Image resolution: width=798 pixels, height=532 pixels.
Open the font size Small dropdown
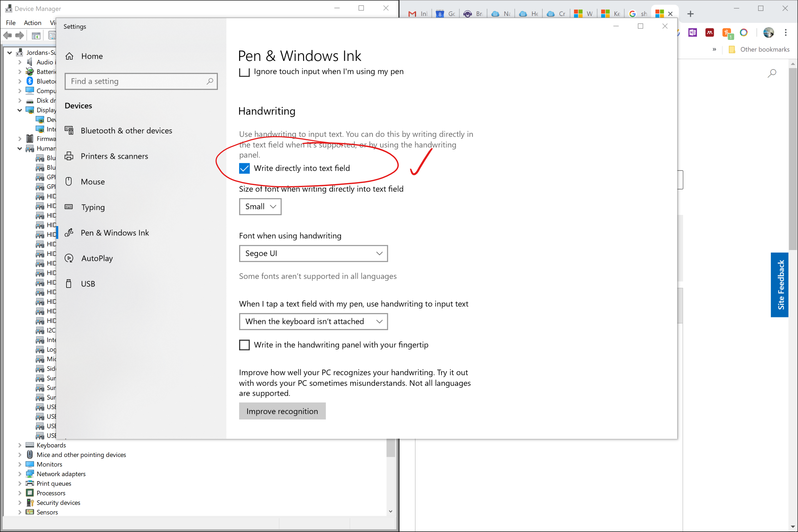point(260,207)
